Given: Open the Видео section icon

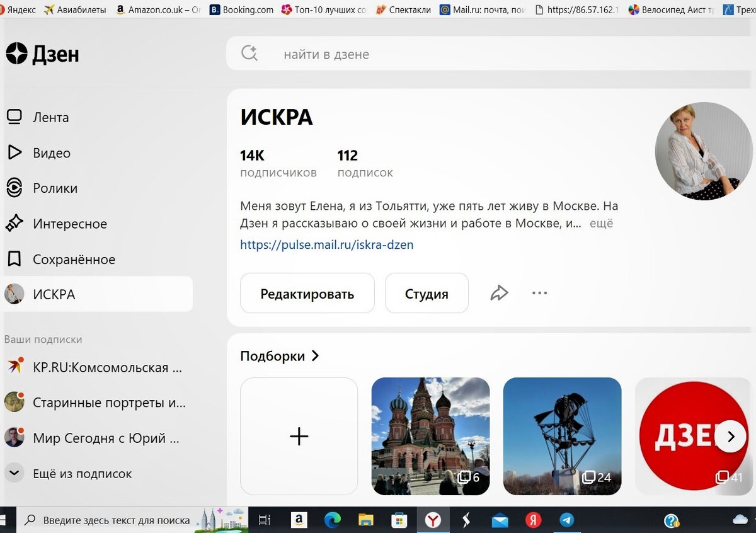Looking at the screenshot, I should 14,152.
